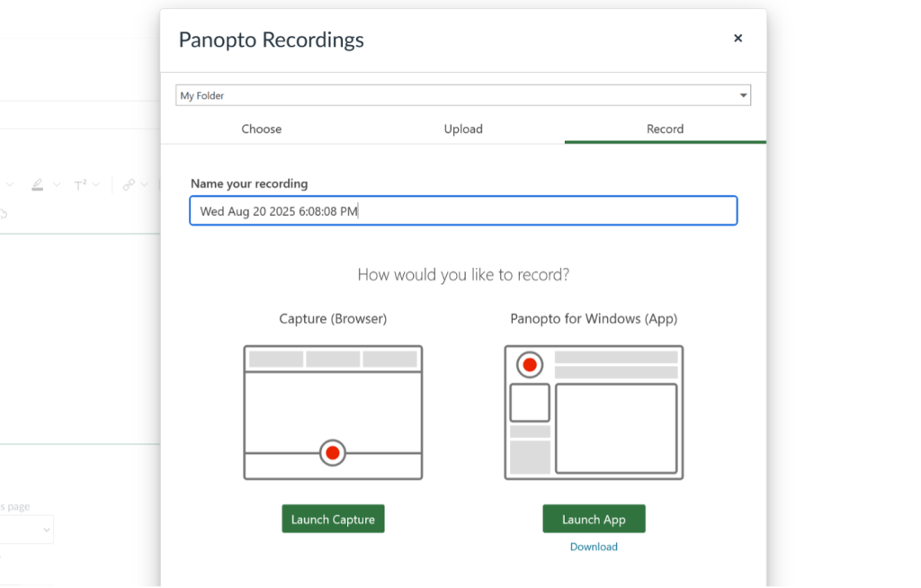
Task: Switch to the Choose tab
Action: 261,129
